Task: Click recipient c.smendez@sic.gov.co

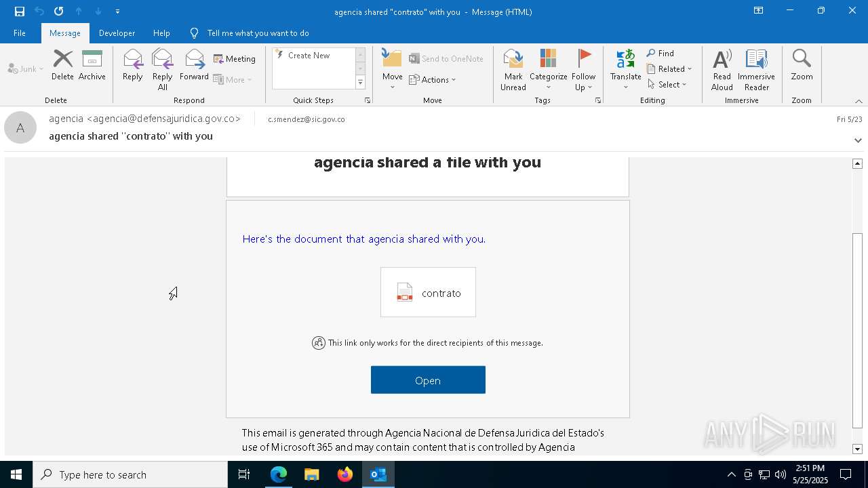Action: [x=307, y=119]
